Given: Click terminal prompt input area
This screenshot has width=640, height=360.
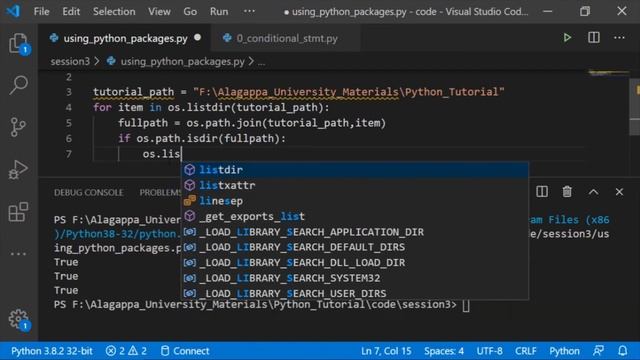Looking at the screenshot, I should click(x=466, y=305).
